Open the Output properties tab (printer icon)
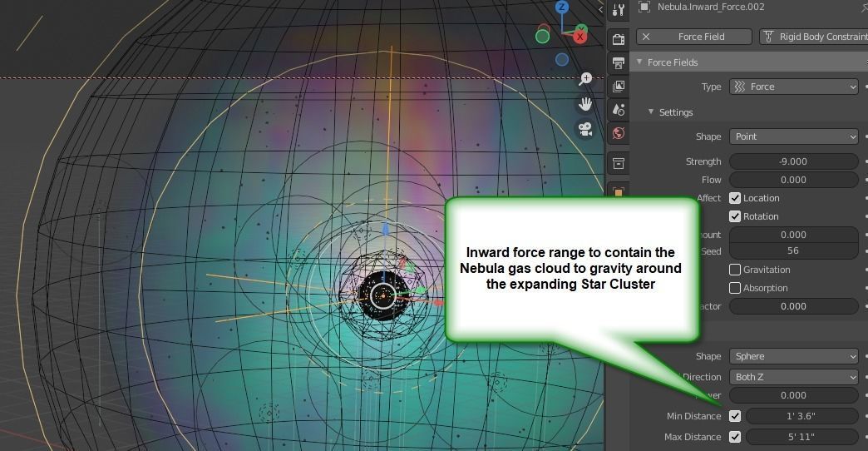Viewport: 868px width, 451px height. pyautogui.click(x=619, y=62)
